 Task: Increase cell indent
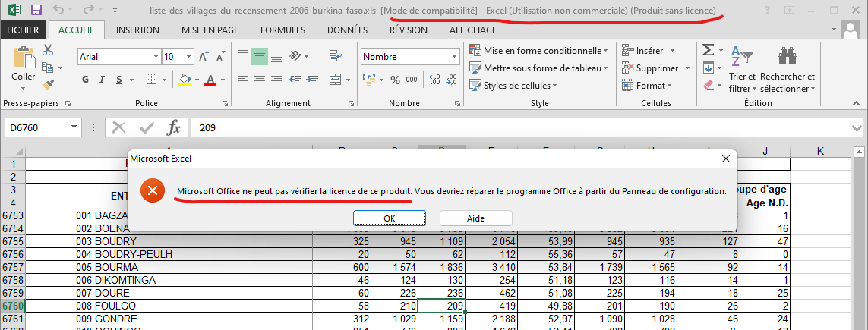(311, 80)
